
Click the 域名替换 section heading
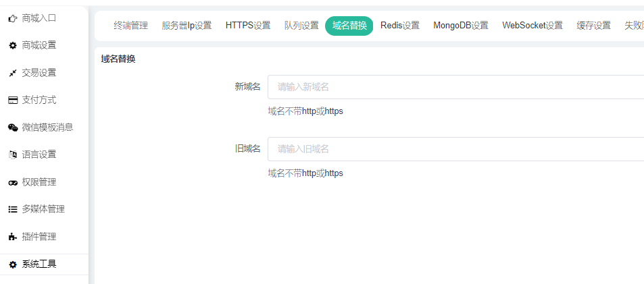118,59
